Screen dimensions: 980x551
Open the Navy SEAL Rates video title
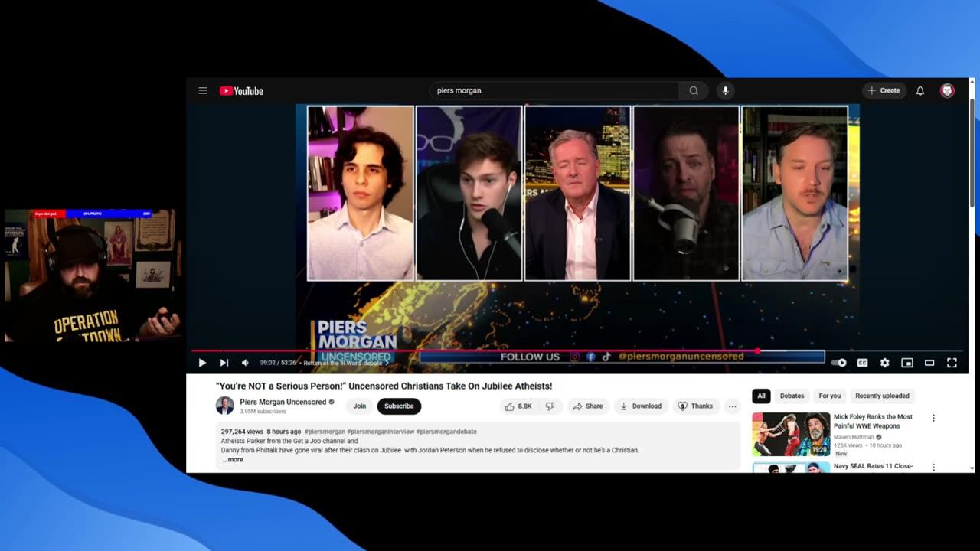pyautogui.click(x=873, y=466)
